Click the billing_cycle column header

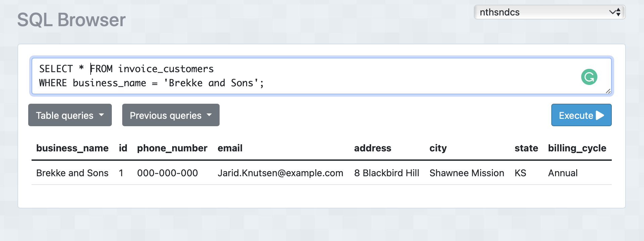577,148
